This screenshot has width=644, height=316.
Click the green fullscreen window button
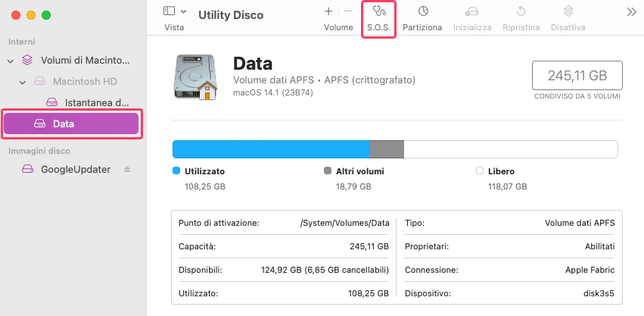point(46,16)
